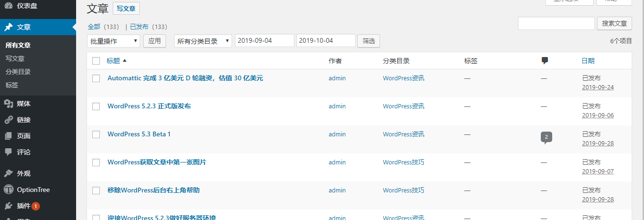Click the pushpin icon beside 文章

9,27
